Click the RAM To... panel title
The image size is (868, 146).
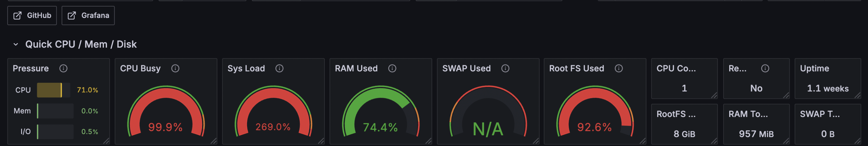pos(748,114)
